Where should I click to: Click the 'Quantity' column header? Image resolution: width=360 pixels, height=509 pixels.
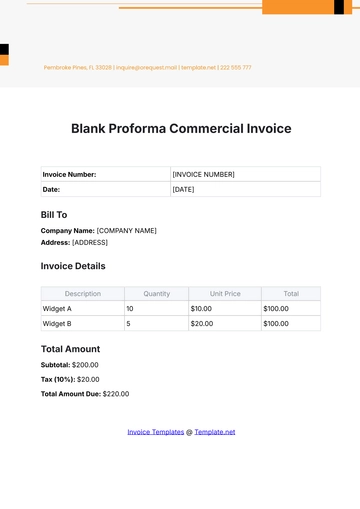point(157,294)
